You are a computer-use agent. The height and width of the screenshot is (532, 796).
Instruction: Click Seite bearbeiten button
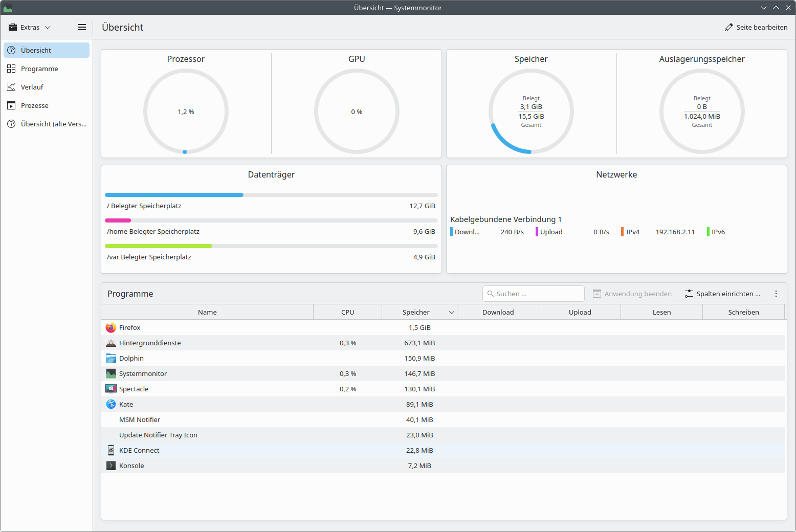756,27
